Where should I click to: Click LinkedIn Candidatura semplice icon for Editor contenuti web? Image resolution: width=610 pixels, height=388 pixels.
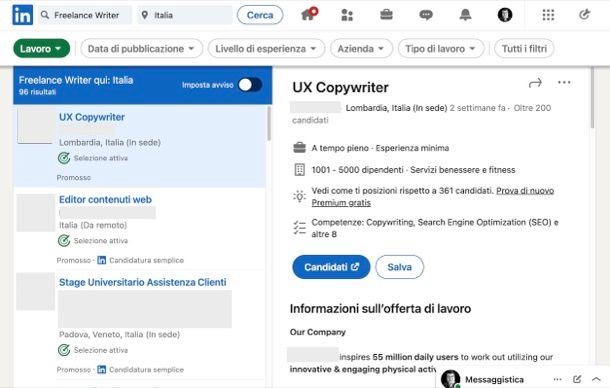[x=102, y=260]
